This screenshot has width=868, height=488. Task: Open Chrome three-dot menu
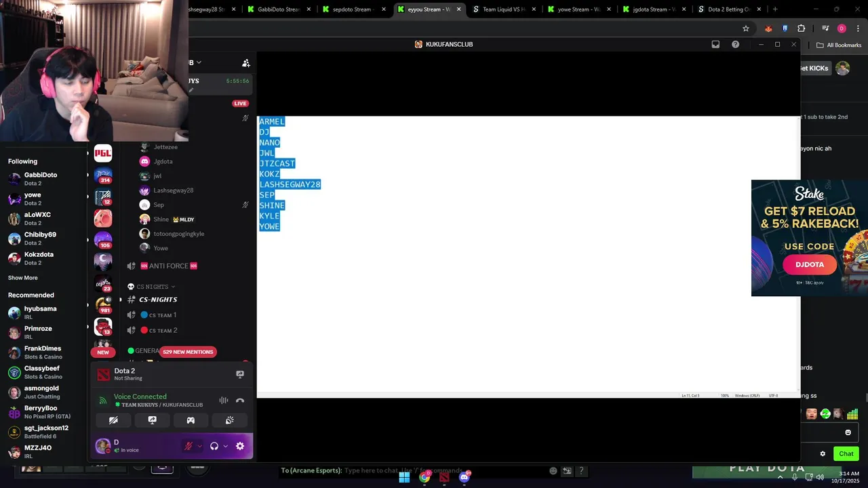[x=858, y=28]
